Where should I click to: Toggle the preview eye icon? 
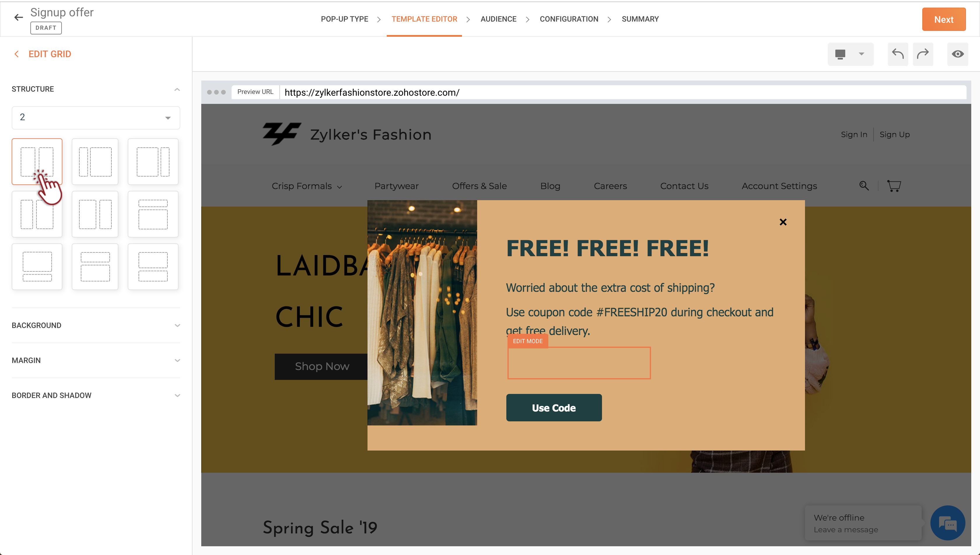[x=958, y=54]
